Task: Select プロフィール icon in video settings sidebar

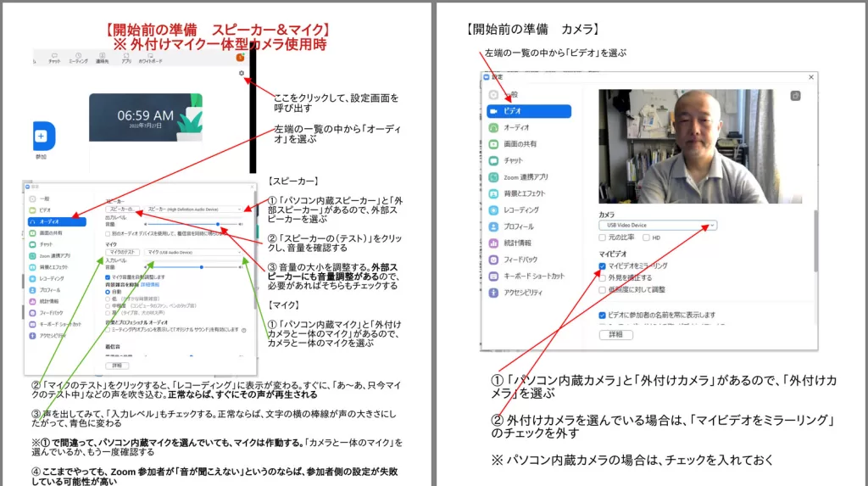Action: (493, 226)
